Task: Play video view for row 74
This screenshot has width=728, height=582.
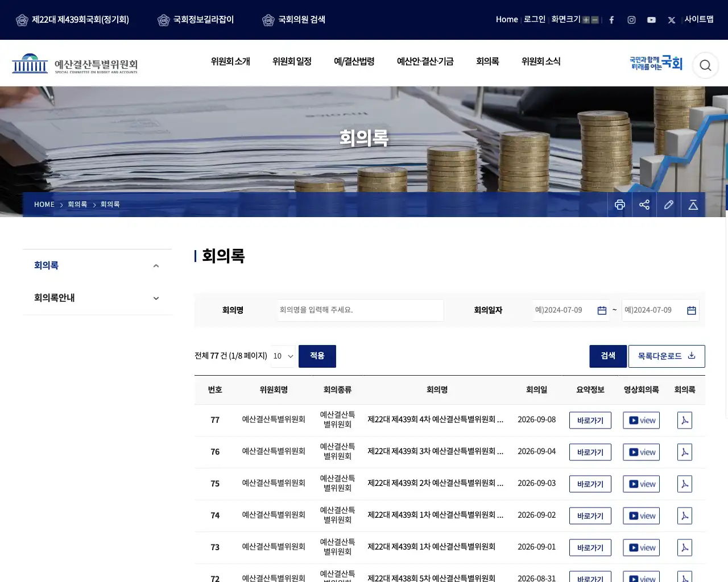Action: [642, 516]
